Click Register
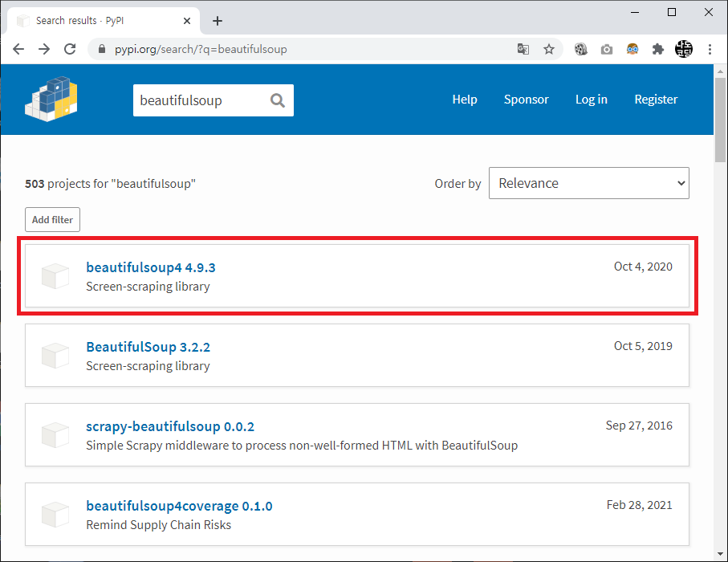 point(656,100)
